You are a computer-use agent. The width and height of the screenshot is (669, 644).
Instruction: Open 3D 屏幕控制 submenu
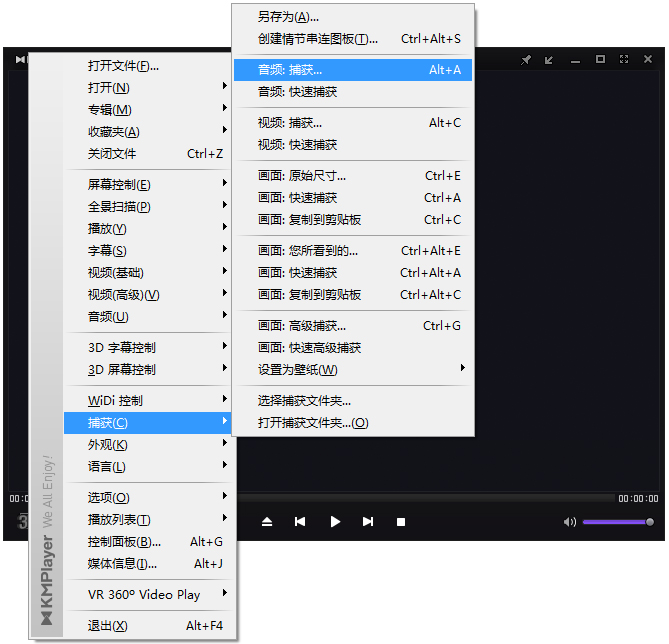(x=148, y=369)
